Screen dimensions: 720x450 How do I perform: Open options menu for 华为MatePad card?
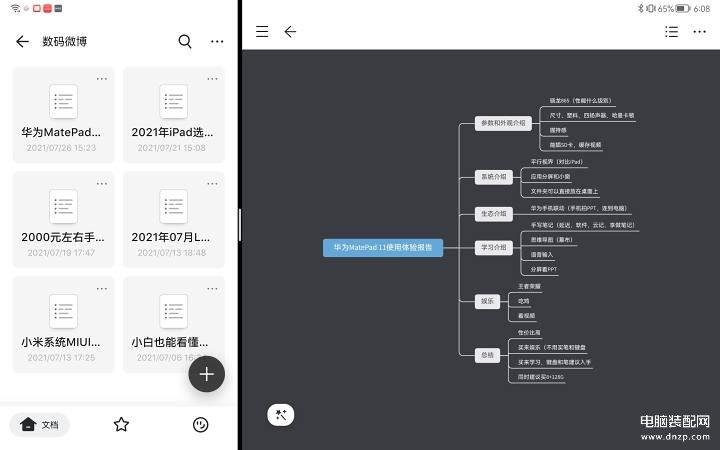[x=102, y=79]
